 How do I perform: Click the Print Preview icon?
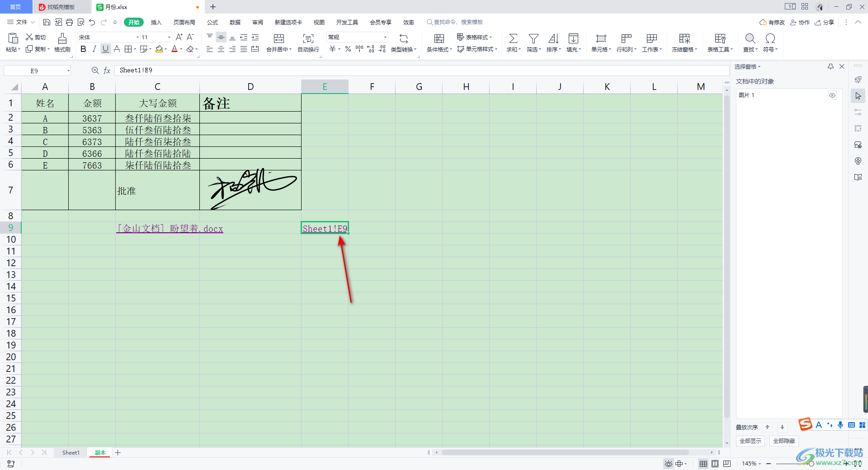pyautogui.click(x=81, y=22)
